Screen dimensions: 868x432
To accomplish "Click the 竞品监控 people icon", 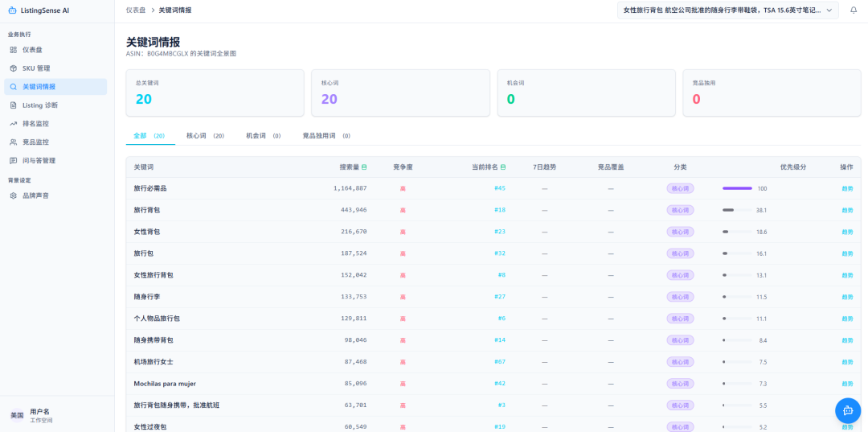I will tap(14, 142).
